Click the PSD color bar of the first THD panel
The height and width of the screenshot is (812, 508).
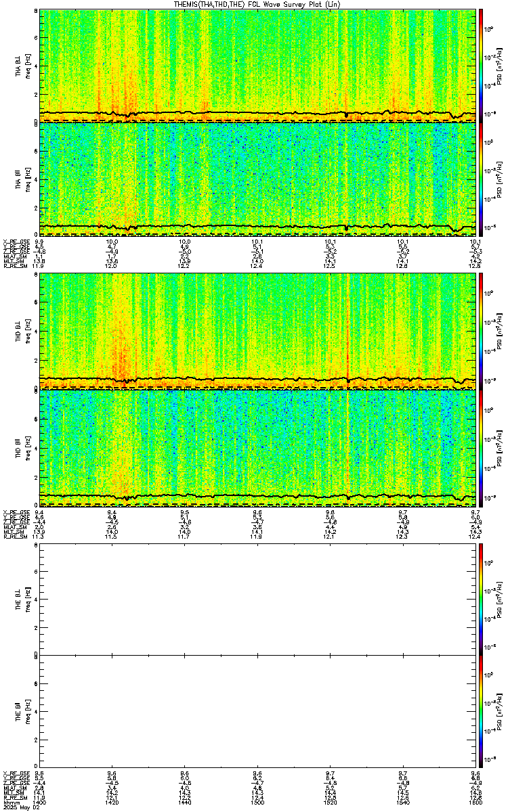482,330
